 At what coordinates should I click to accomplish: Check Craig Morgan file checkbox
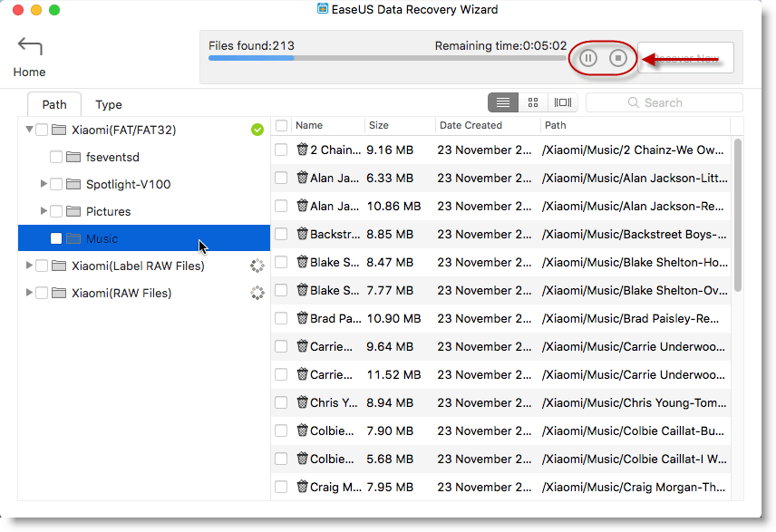pyautogui.click(x=281, y=487)
